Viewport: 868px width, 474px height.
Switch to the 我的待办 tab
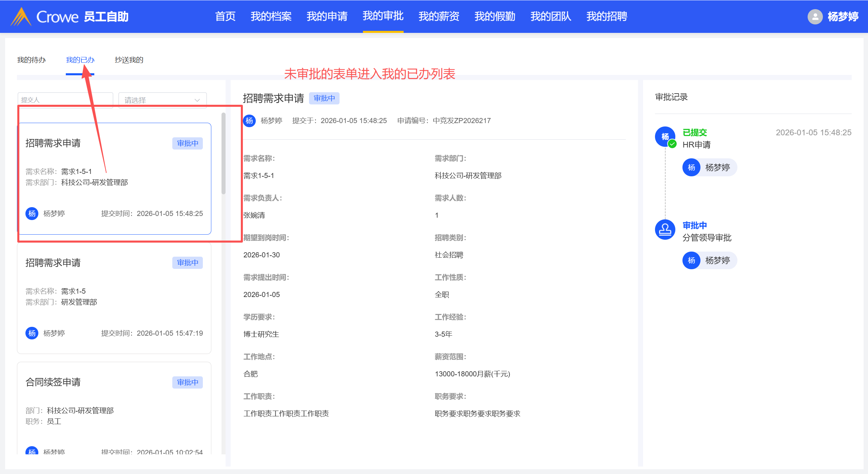[31, 60]
